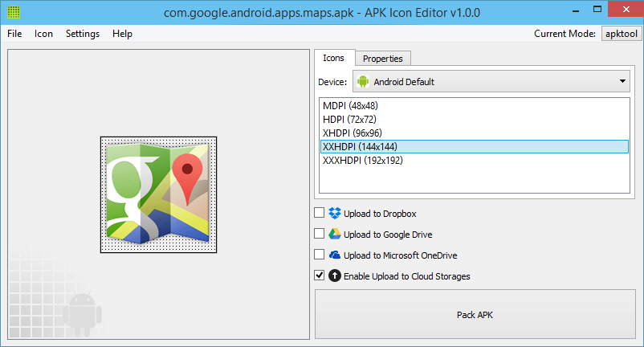Open the Help menu
644x347 pixels.
122,34
